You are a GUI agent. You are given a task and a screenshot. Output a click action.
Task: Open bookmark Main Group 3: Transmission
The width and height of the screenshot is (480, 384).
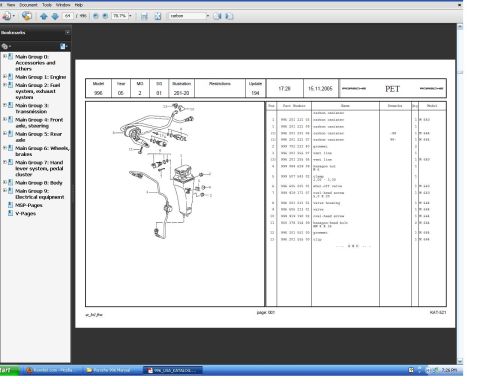(32, 108)
